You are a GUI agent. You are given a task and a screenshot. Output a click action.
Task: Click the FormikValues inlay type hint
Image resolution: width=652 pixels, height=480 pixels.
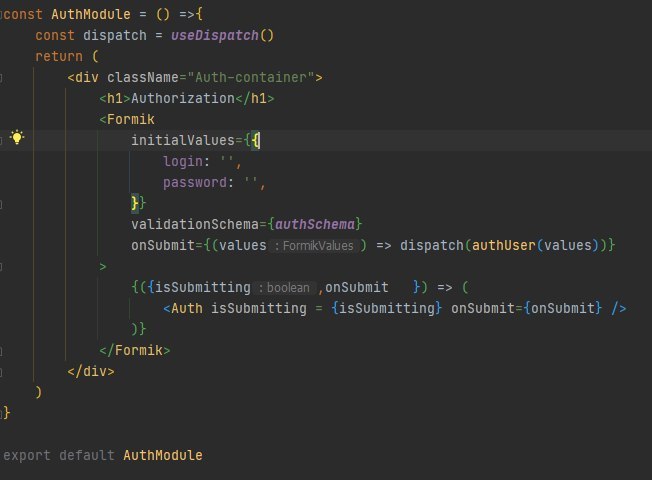pos(314,246)
